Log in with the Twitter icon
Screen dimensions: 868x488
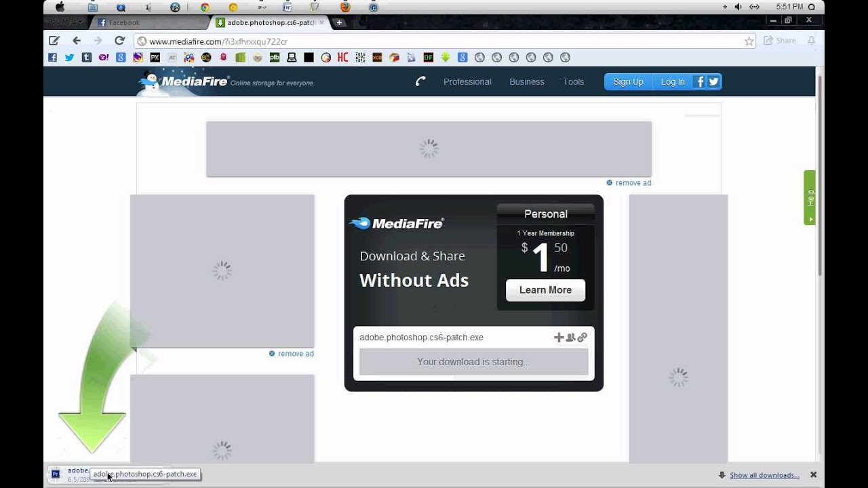click(x=713, y=81)
